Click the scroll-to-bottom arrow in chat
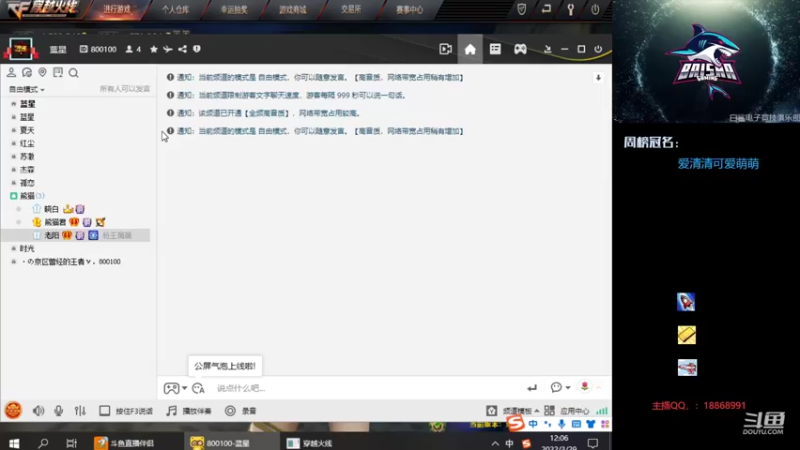 tap(598, 78)
